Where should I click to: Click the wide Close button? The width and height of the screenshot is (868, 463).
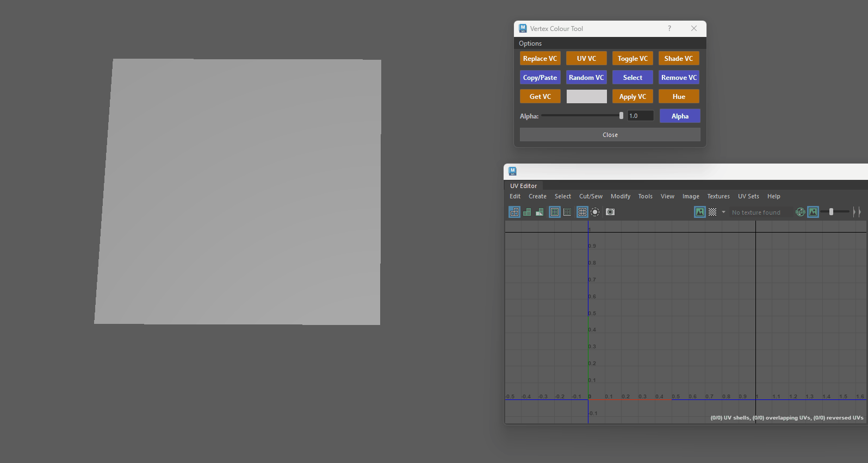610,135
